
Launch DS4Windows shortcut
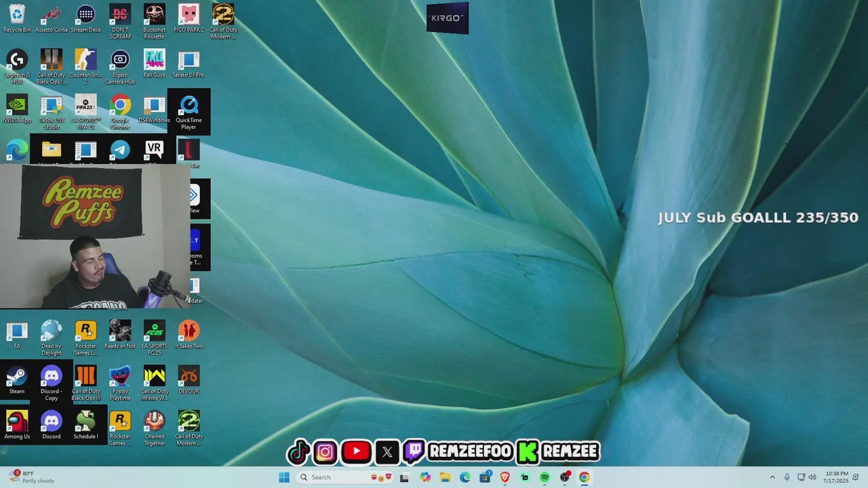tap(154, 108)
